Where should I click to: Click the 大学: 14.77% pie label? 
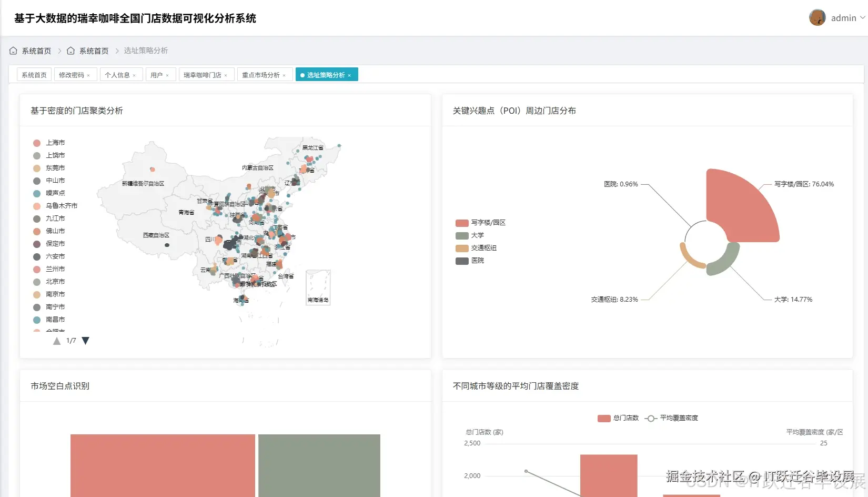pos(793,300)
